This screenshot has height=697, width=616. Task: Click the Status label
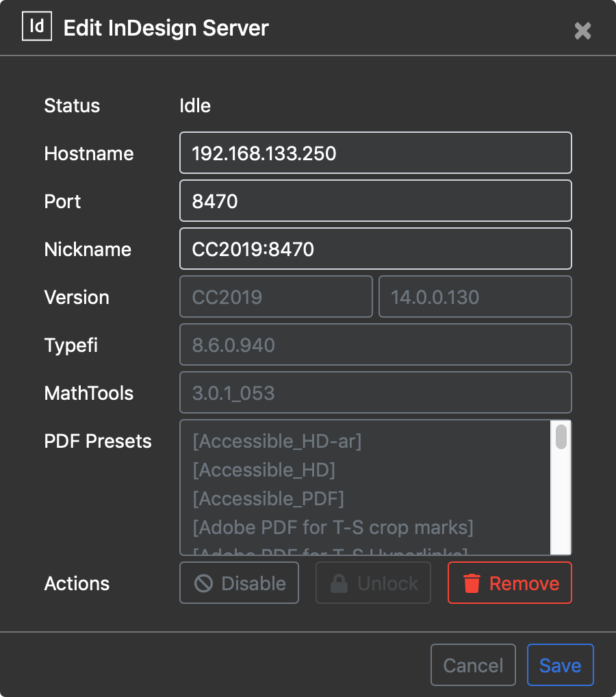(72, 106)
